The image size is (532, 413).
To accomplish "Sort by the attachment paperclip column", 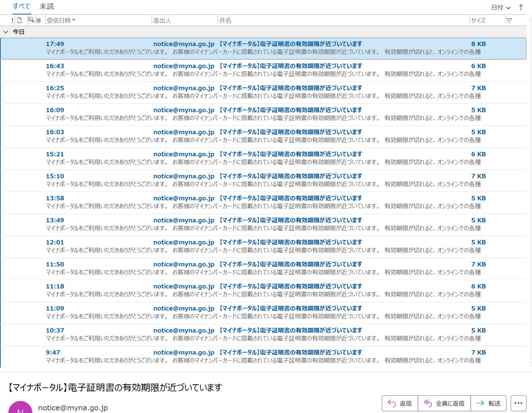I will (39, 20).
